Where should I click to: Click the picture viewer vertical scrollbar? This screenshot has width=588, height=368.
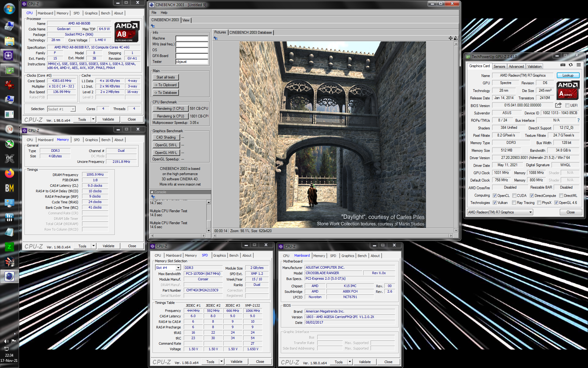456,137
